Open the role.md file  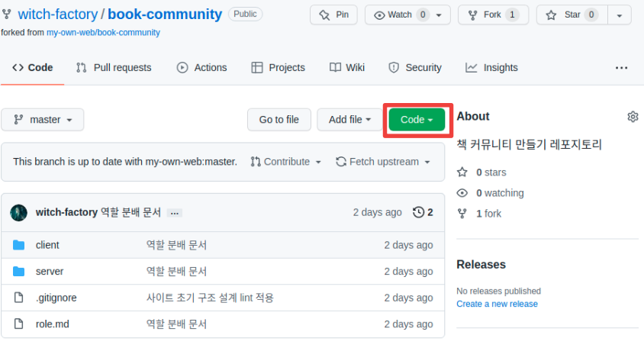(x=52, y=324)
